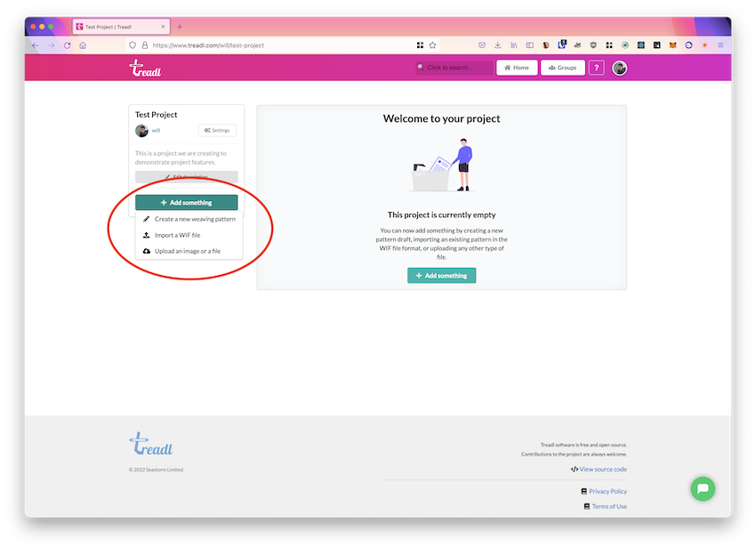Click the QR code icon in the address bar
This screenshot has height=550, width=756.
[420, 45]
